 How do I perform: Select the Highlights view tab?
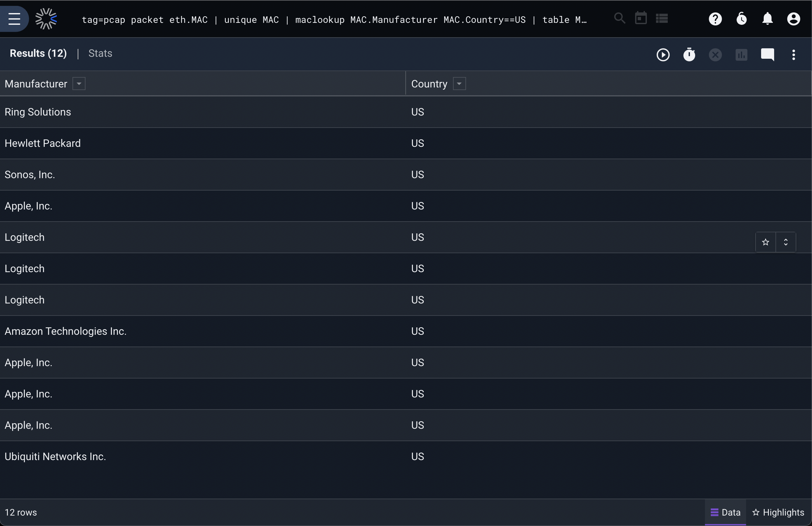point(778,512)
